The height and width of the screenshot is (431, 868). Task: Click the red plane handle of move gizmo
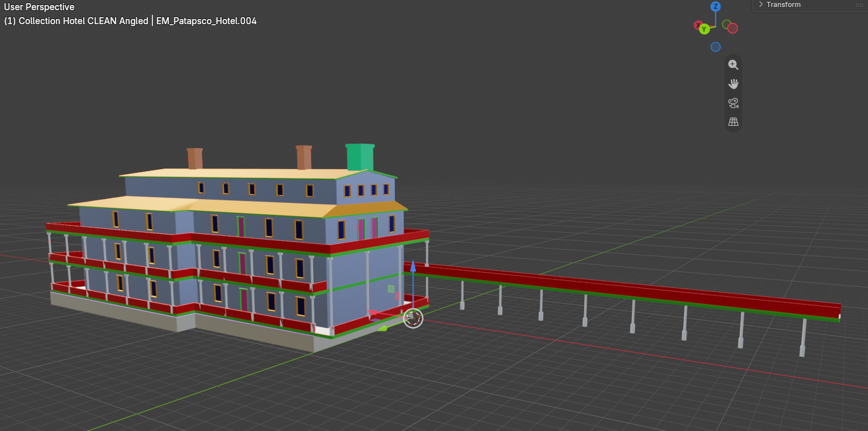(x=398, y=296)
